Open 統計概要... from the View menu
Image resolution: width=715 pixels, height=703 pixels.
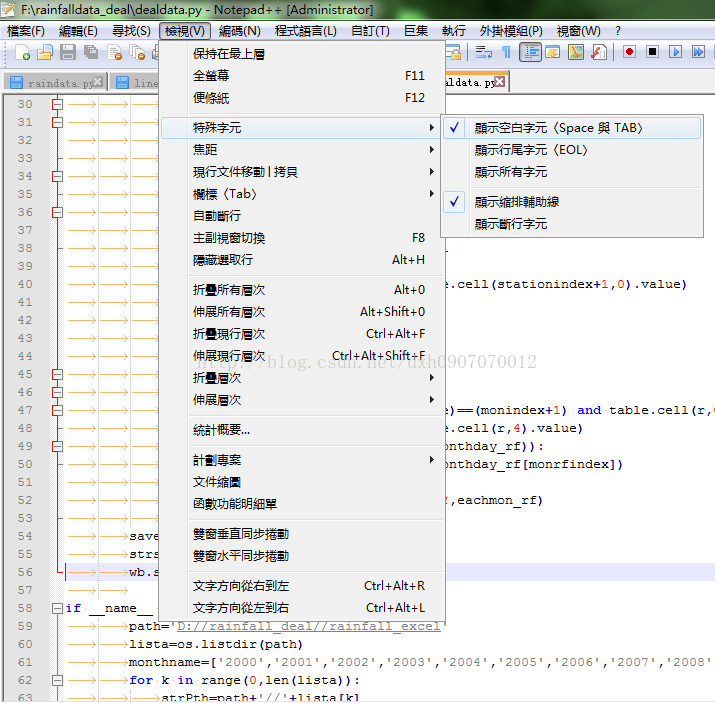click(302, 429)
